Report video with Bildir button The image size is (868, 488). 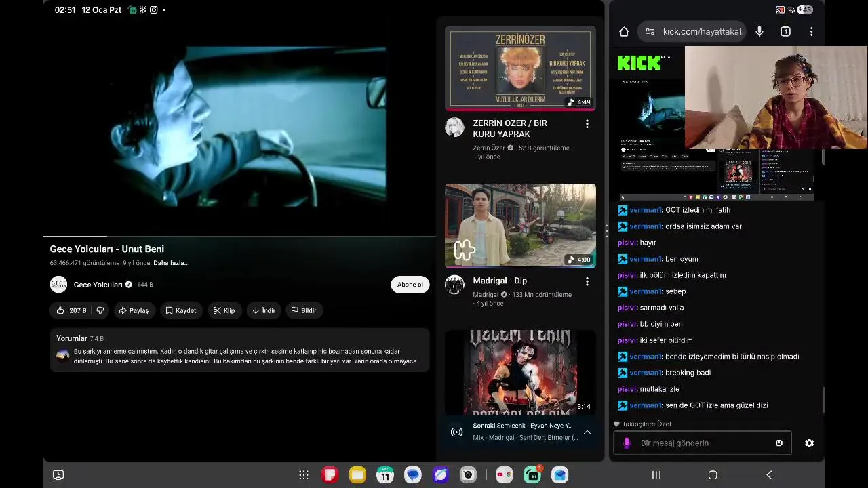tap(304, 310)
